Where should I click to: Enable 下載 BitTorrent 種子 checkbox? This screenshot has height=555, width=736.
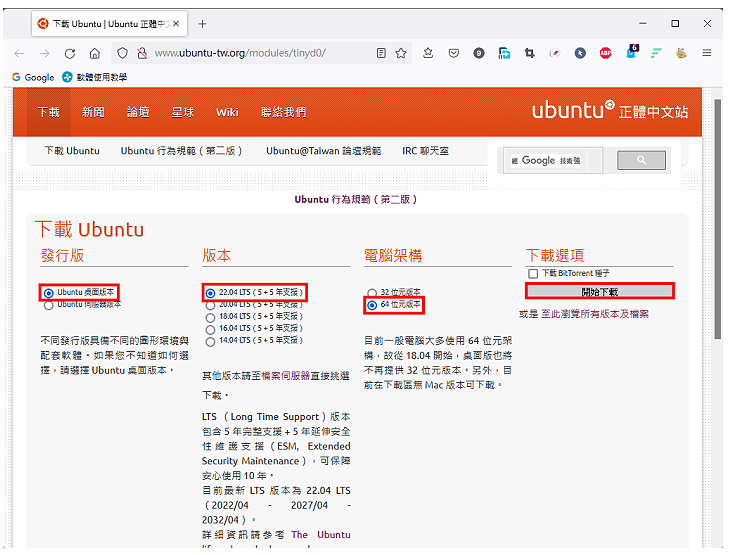tap(533, 274)
